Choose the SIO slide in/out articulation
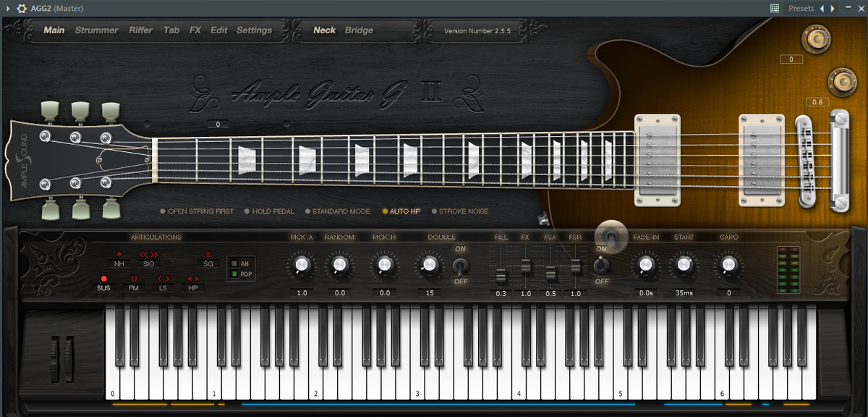868x417 pixels. pos(148,264)
